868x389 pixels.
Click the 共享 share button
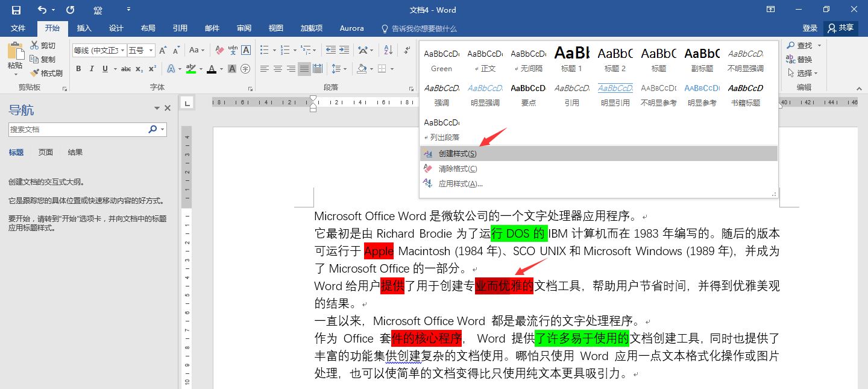(x=841, y=28)
